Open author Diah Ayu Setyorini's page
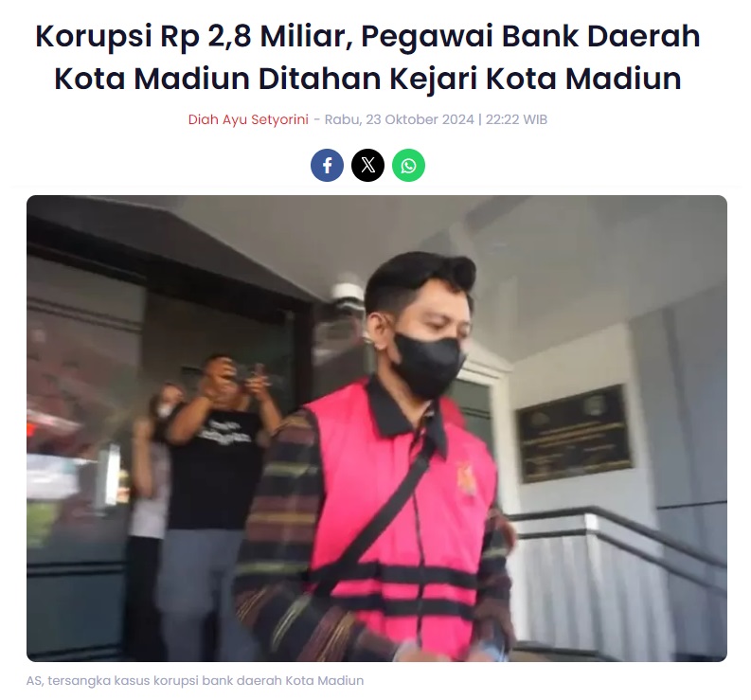 point(248,119)
